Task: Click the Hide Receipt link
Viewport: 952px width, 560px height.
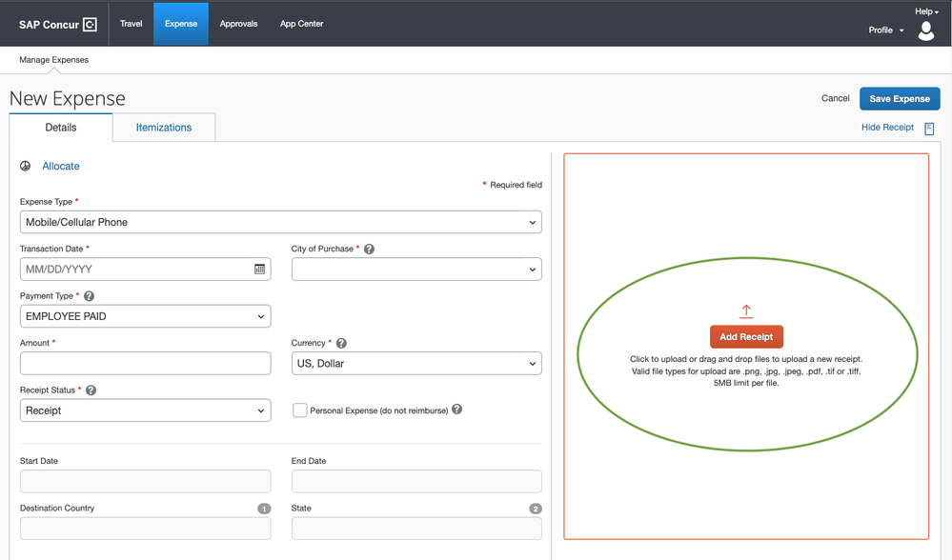Action: [887, 128]
